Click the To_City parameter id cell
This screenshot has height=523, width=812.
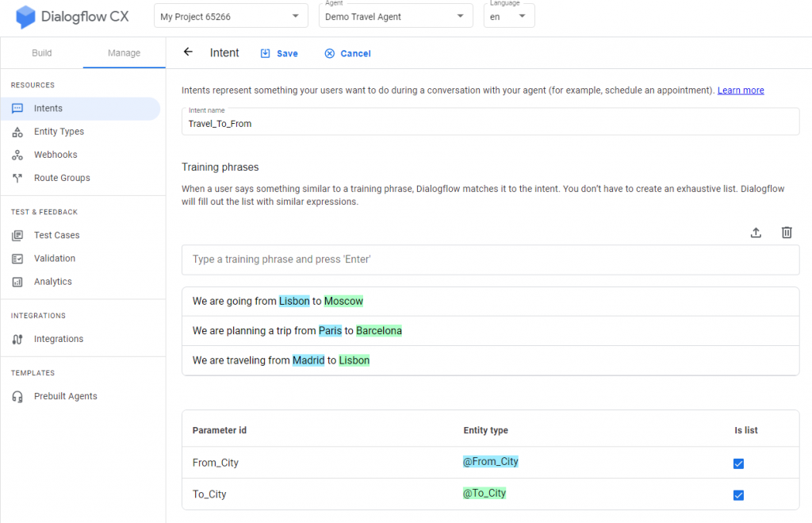click(209, 494)
